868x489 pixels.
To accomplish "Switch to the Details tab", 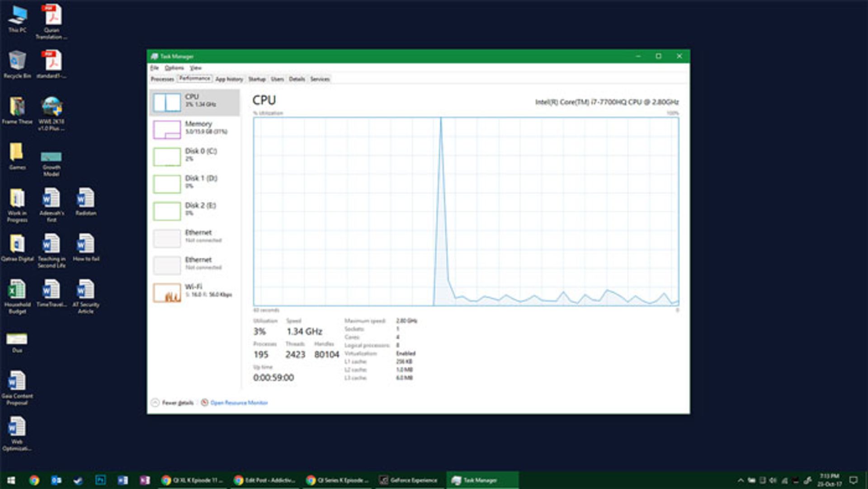I will click(x=297, y=79).
